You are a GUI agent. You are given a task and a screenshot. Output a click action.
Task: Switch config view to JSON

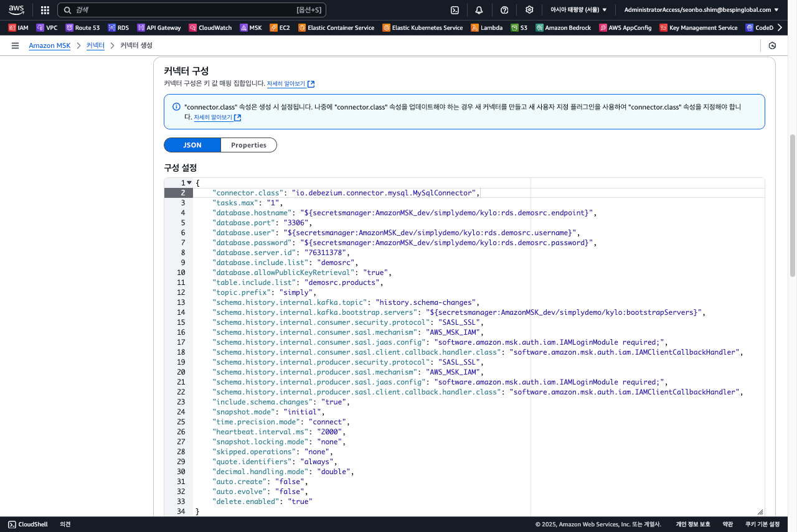click(x=192, y=145)
